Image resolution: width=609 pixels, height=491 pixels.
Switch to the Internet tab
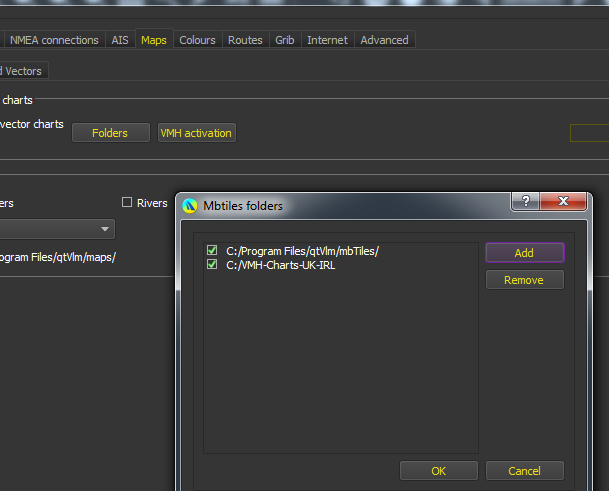pyautogui.click(x=327, y=40)
